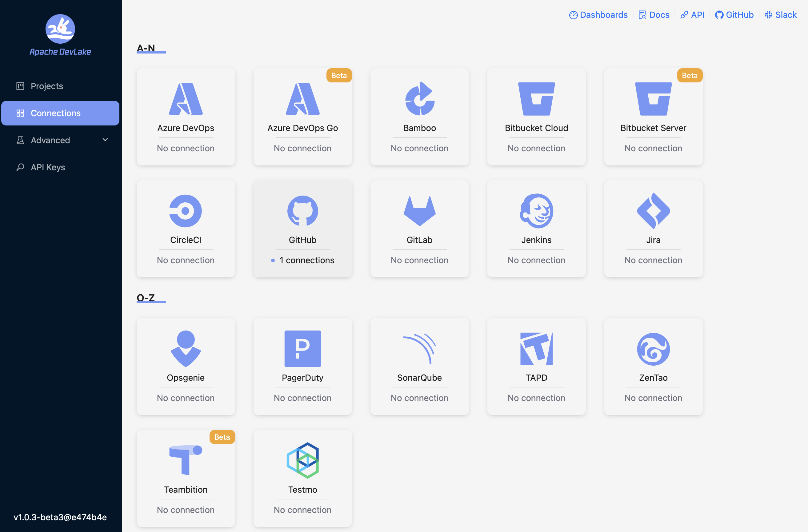
Task: Click the Apache DevLake logo
Action: [x=60, y=29]
